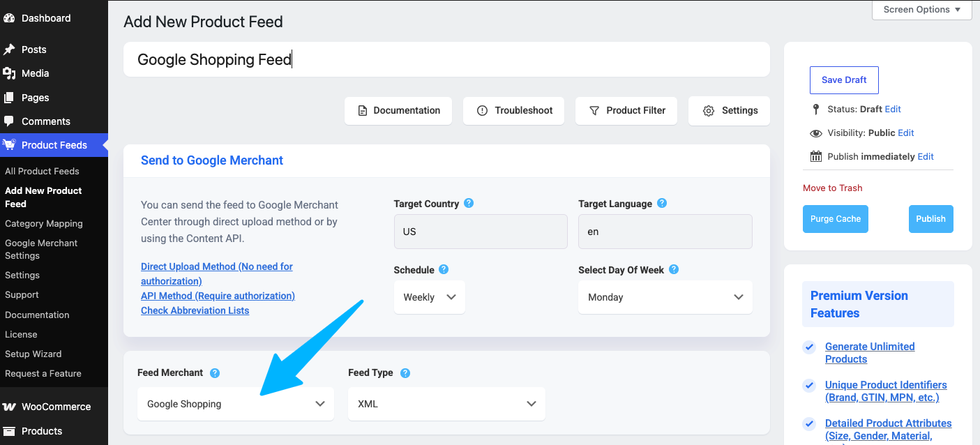
Task: Open License submenu item
Action: [x=21, y=335]
